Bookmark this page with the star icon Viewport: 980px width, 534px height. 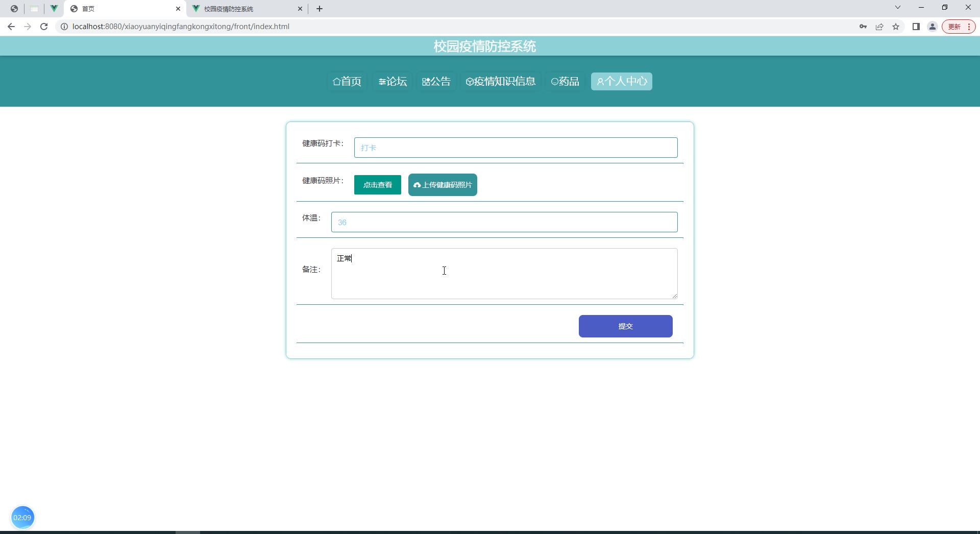[896, 27]
